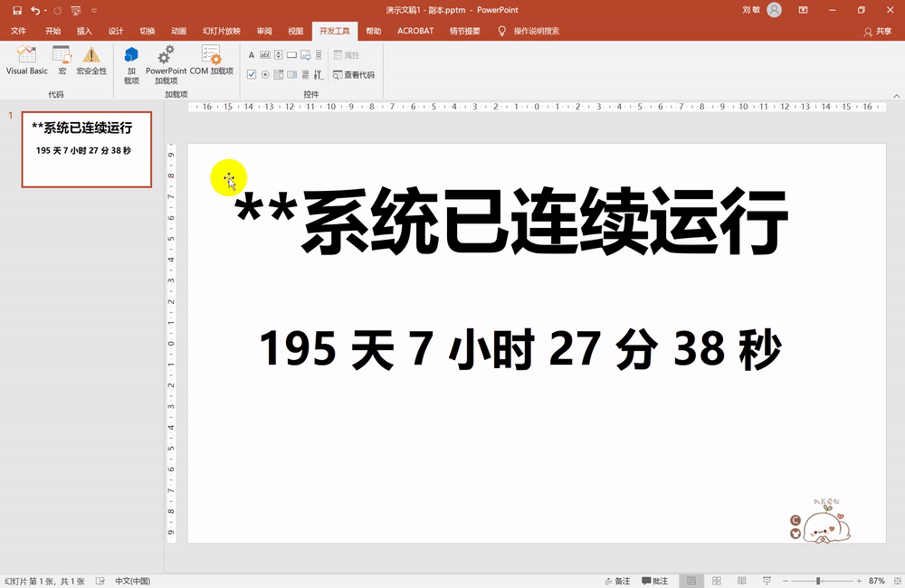Switch to Normal view in status bar

click(691, 581)
